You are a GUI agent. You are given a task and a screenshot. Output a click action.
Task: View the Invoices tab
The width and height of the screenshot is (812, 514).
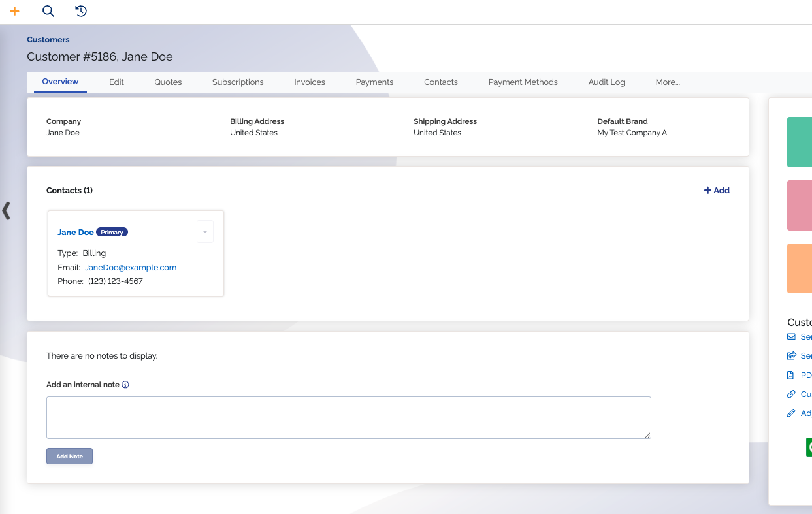click(x=310, y=82)
